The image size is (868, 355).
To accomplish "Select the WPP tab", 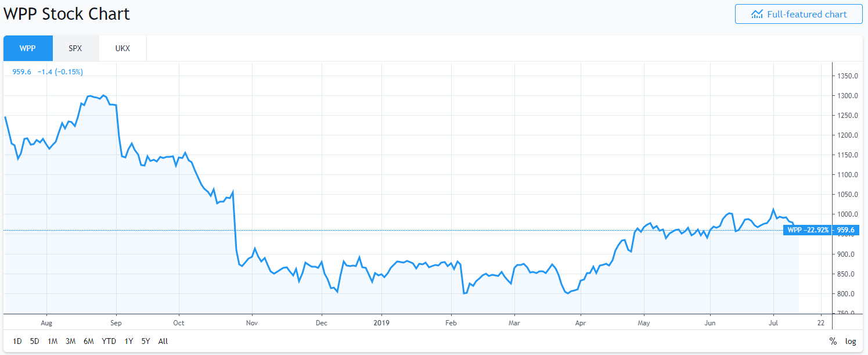I will point(28,48).
